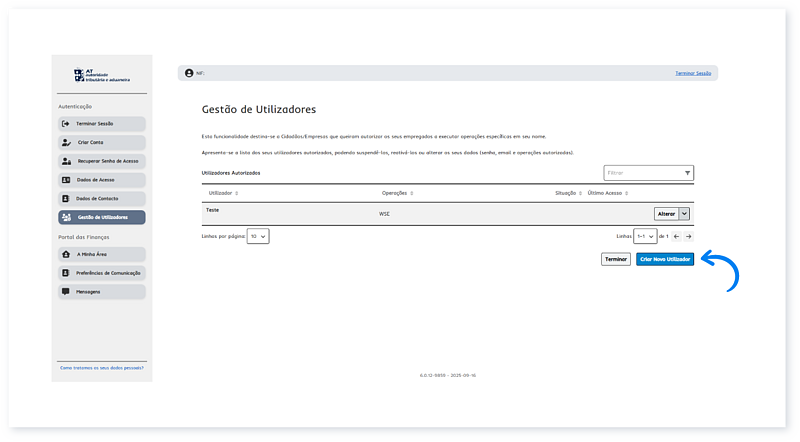Open the Linhas 1-1 range dropdown

[x=646, y=236]
